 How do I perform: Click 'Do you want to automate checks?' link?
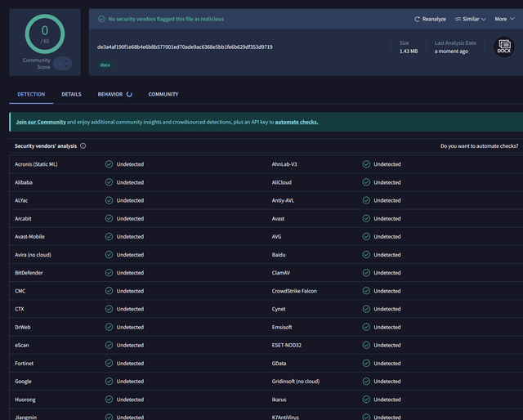point(480,145)
